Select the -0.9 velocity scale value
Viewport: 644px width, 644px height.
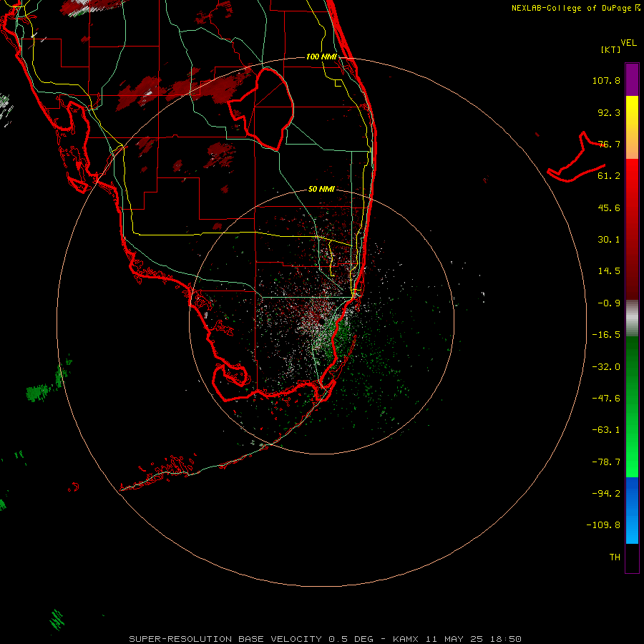[x=609, y=303]
